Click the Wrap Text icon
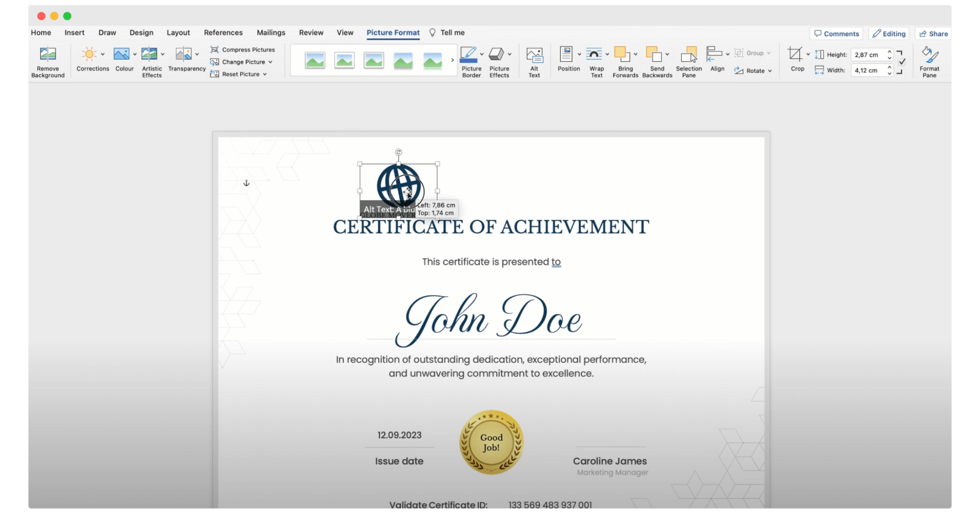This screenshot has height=514, width=980. click(594, 54)
